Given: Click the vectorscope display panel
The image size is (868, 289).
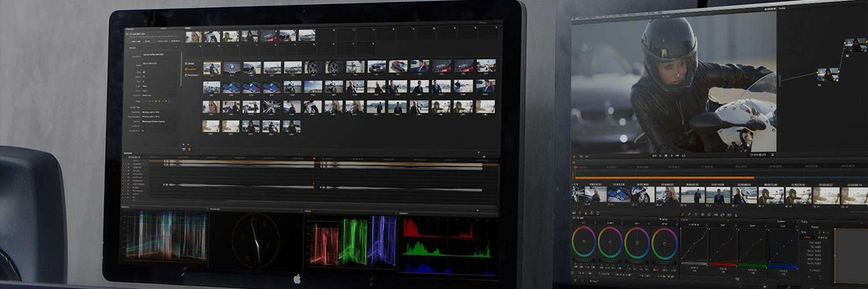Looking at the screenshot, I should pos(255,238).
